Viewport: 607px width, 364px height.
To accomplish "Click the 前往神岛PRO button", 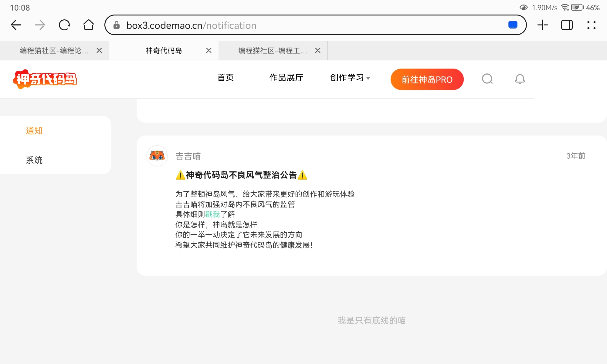I will [x=427, y=79].
